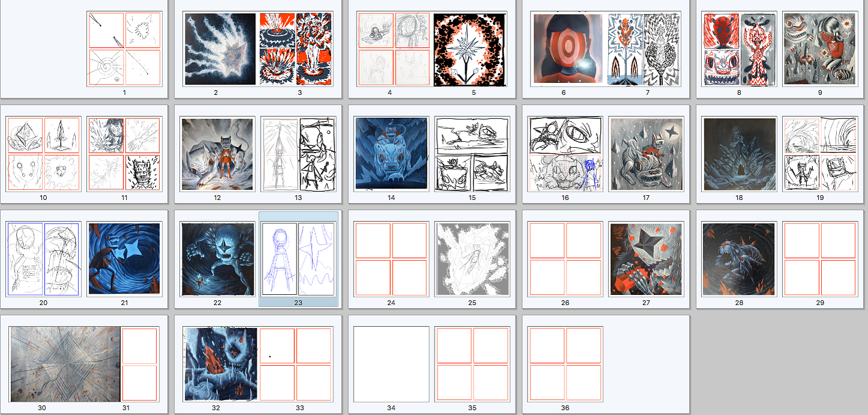868x415 pixels.
Task: Select page 29 thumbnail with empty frames
Action: pos(820,259)
